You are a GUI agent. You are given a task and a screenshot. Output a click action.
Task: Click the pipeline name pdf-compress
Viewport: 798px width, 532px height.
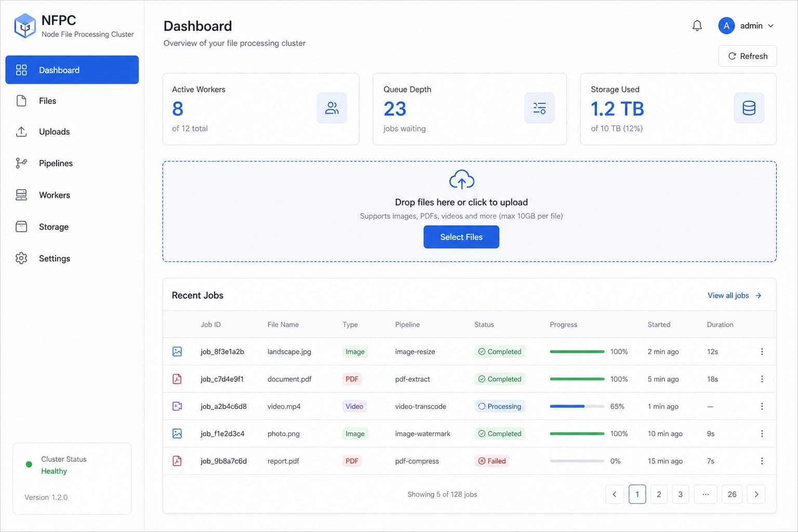click(417, 461)
